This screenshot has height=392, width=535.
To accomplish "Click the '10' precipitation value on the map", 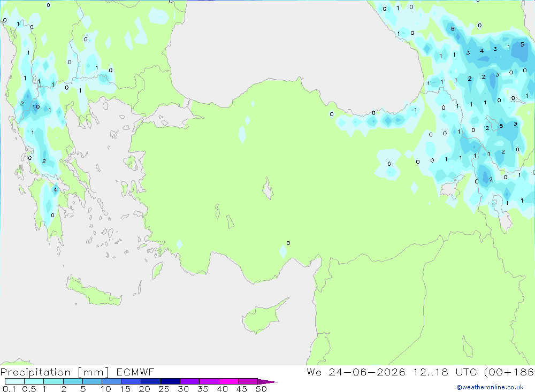I will [x=36, y=107].
